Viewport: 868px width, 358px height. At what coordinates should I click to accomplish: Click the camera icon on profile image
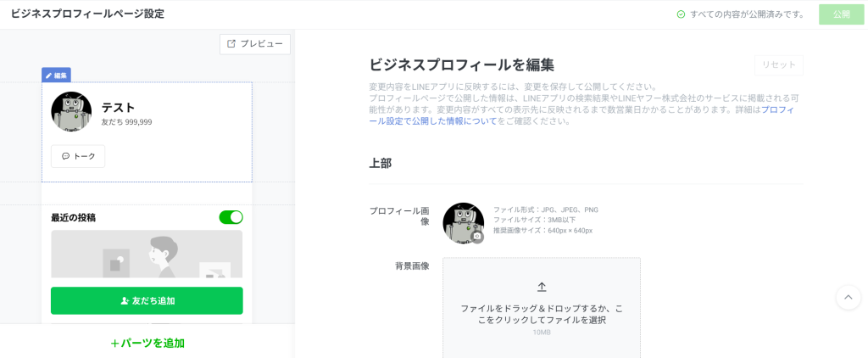point(477,237)
